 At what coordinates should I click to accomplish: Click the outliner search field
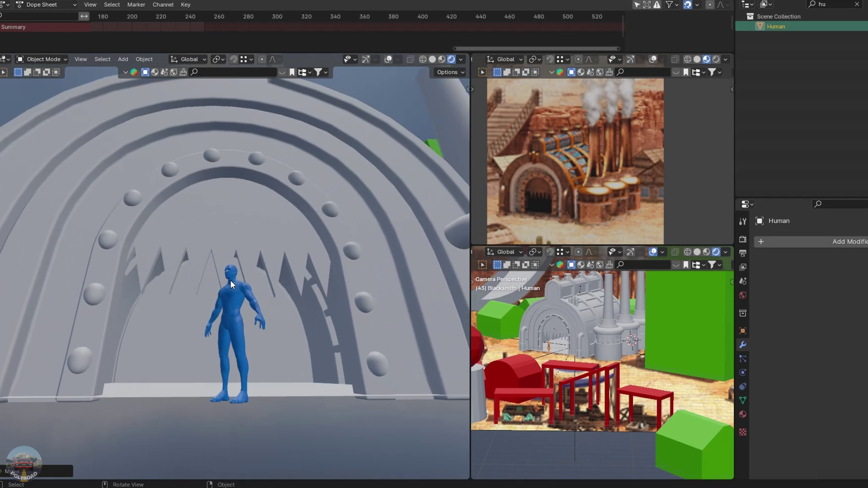click(x=834, y=4)
